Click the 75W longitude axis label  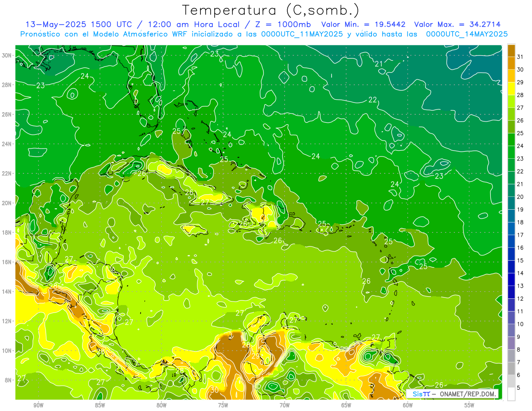223,405
